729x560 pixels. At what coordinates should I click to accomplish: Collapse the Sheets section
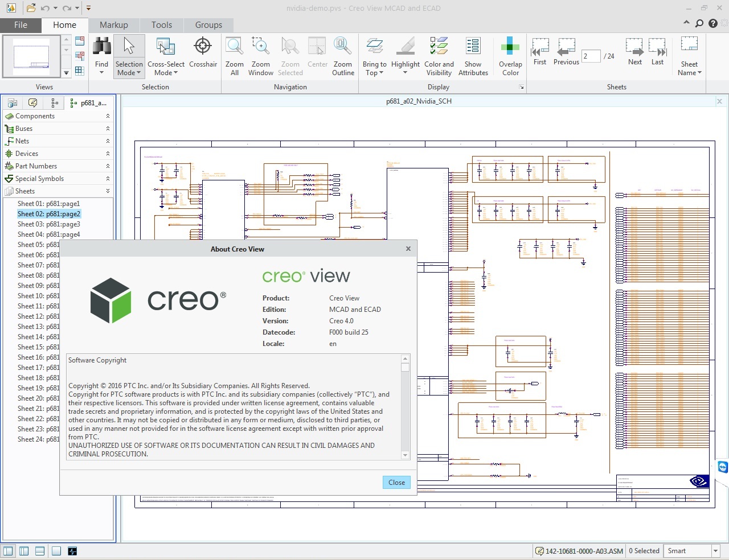tap(108, 191)
